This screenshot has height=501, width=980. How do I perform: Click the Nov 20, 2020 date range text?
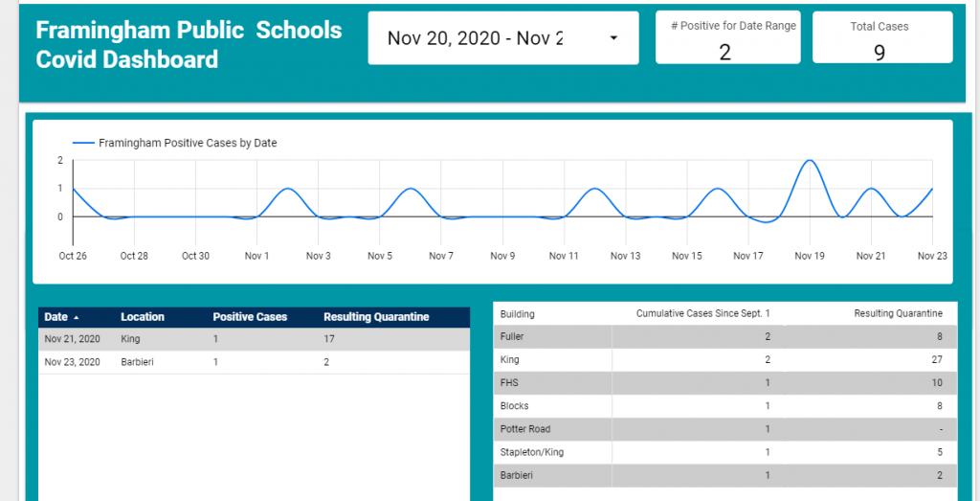tap(475, 38)
